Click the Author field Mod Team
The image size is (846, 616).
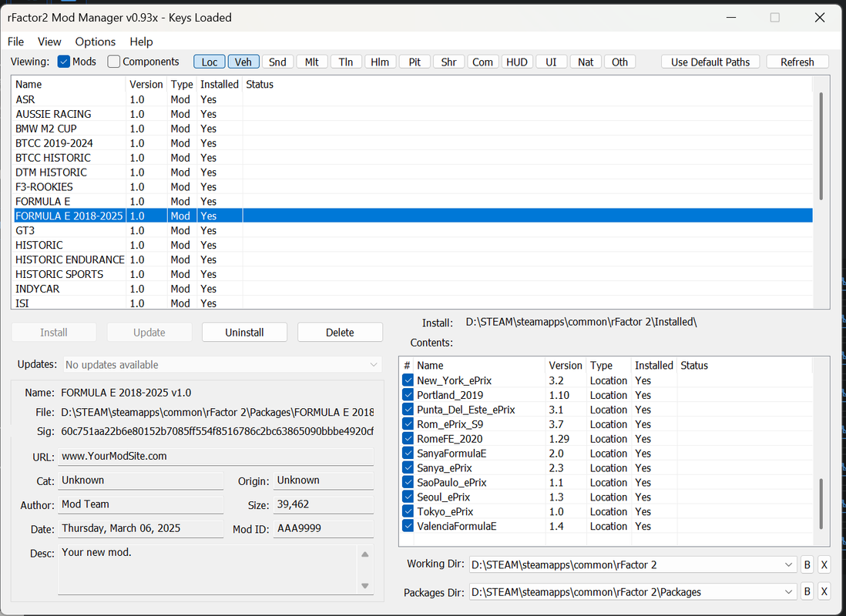coord(141,504)
